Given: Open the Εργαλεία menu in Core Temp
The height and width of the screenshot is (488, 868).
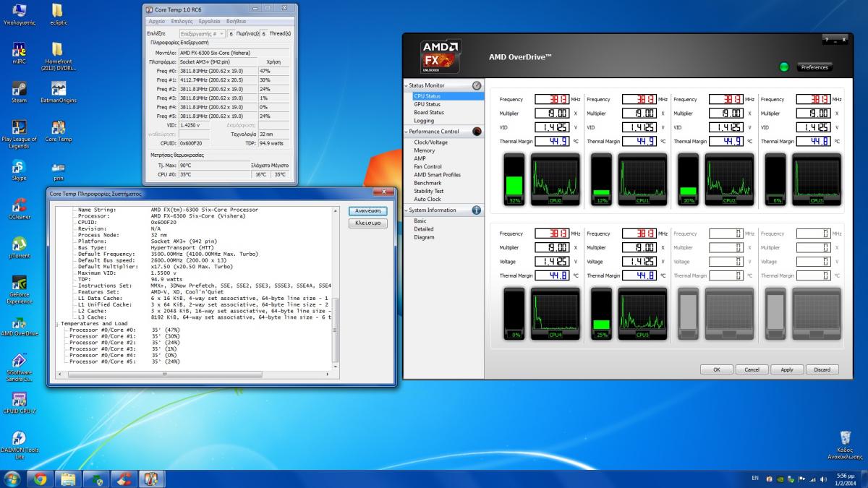Looking at the screenshot, I should pos(209,22).
